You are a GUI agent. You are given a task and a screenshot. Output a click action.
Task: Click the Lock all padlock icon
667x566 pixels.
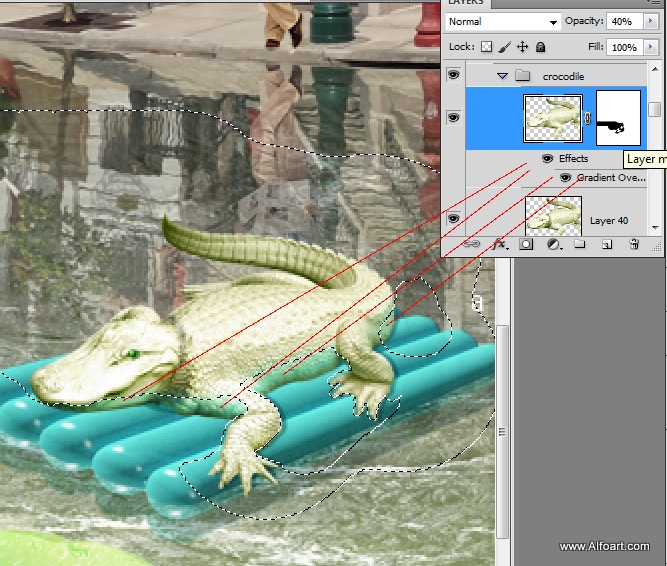[540, 47]
